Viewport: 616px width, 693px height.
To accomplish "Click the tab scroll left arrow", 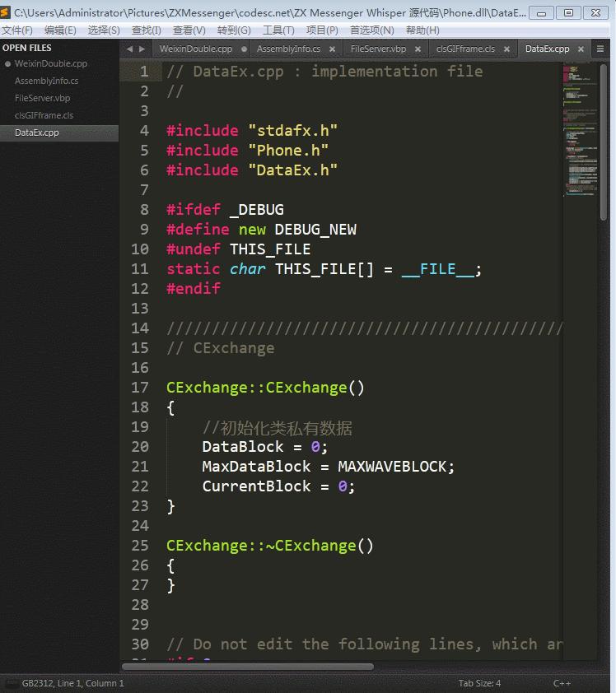I will 129,49.
